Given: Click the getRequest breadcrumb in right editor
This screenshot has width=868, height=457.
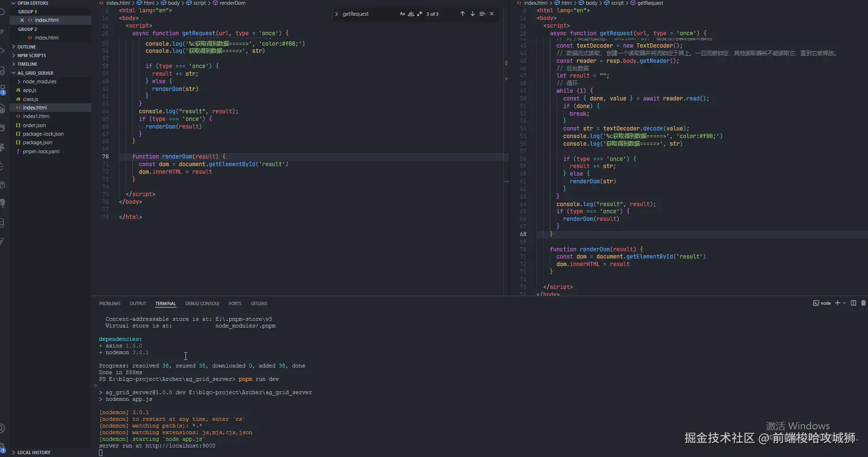Looking at the screenshot, I should [646, 3].
